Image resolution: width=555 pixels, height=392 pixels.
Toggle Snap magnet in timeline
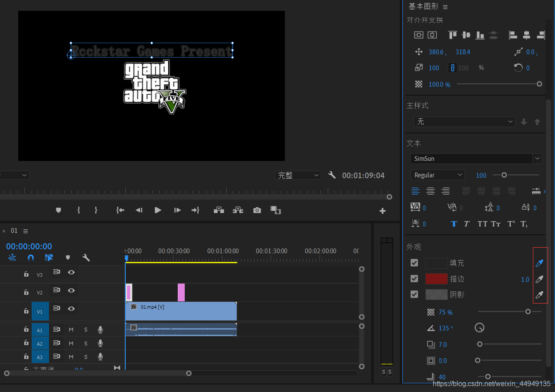tap(31, 258)
